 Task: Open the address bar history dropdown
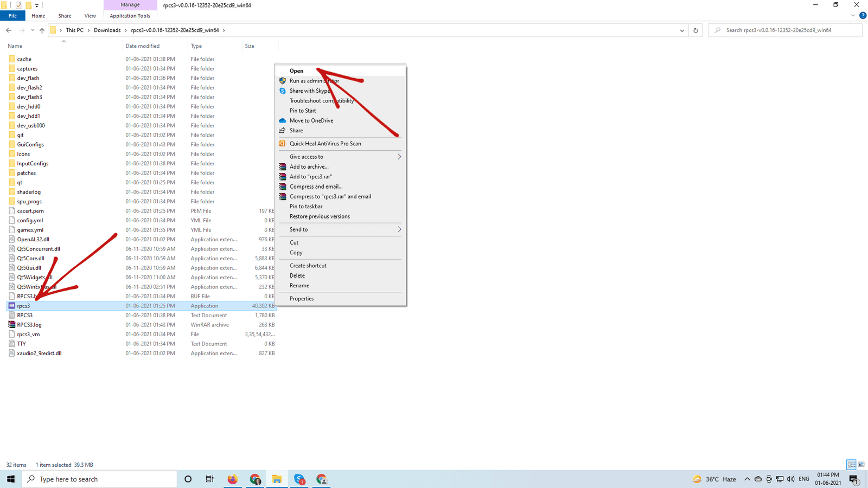(x=682, y=30)
